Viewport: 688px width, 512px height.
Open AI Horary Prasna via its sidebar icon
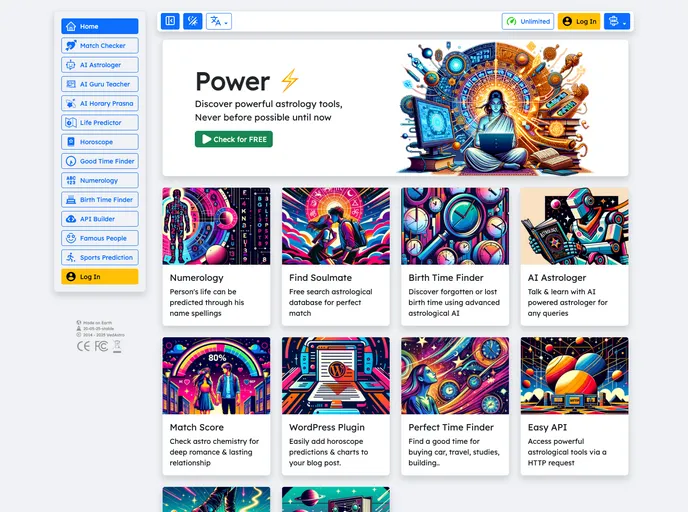point(71,103)
